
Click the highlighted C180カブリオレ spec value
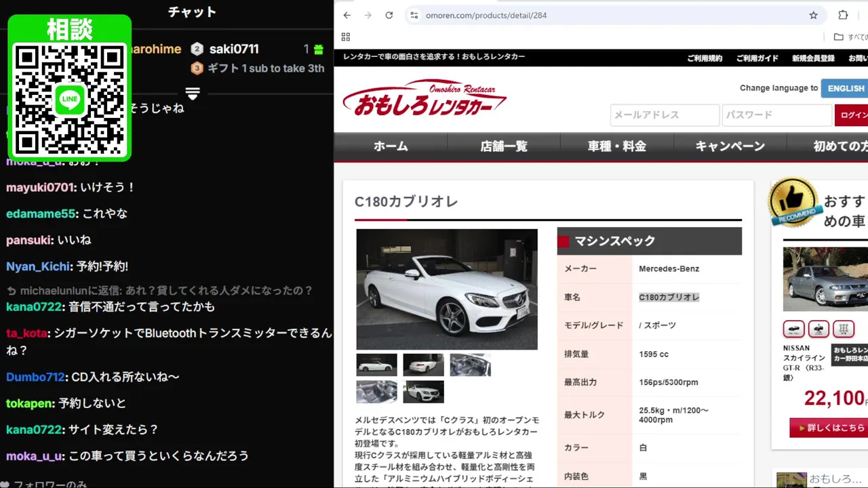coord(669,297)
